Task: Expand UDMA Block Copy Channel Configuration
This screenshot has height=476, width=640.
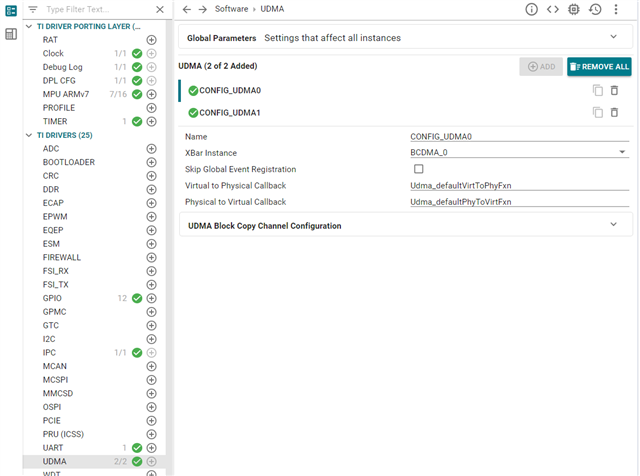Action: click(x=613, y=225)
